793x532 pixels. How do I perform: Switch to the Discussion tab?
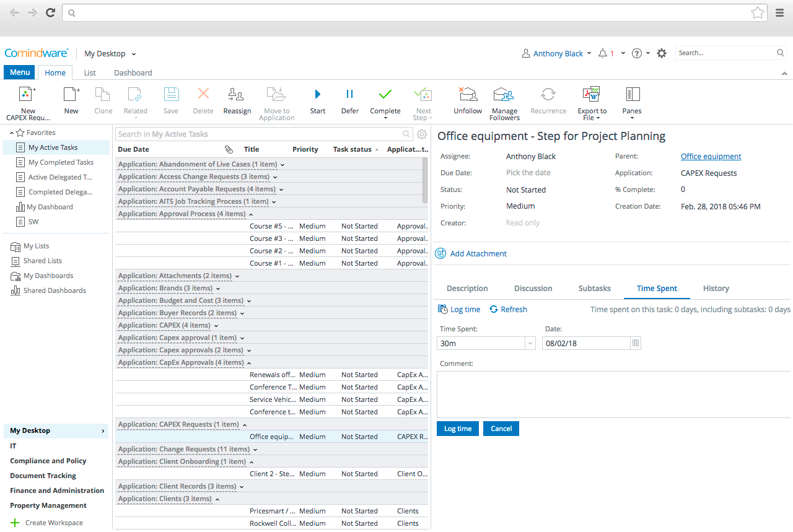tap(533, 289)
